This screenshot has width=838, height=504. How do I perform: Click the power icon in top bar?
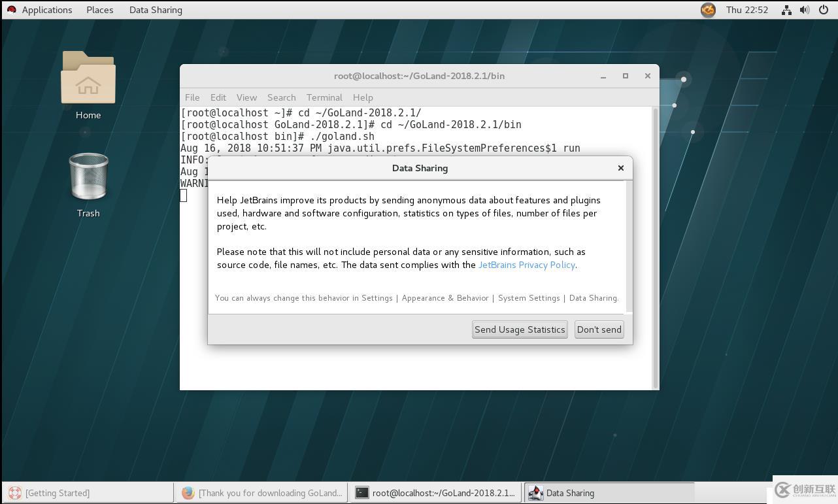[824, 10]
